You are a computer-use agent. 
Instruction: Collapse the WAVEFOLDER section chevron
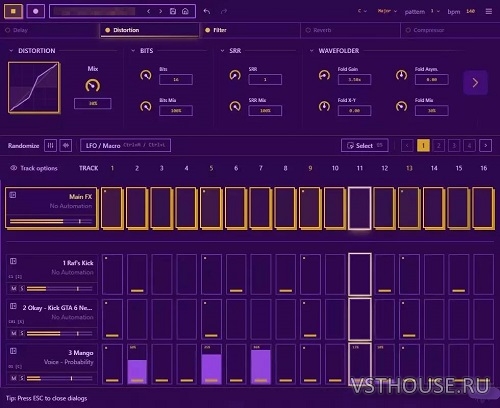coord(311,51)
